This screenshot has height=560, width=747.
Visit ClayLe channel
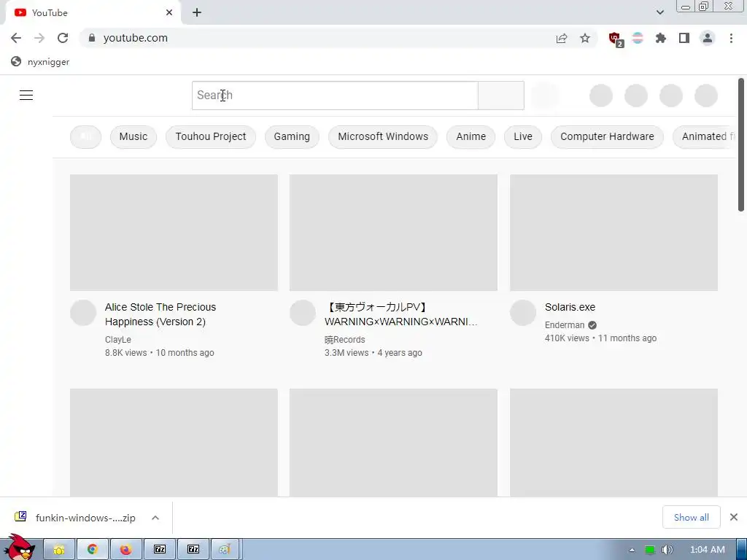pos(118,340)
